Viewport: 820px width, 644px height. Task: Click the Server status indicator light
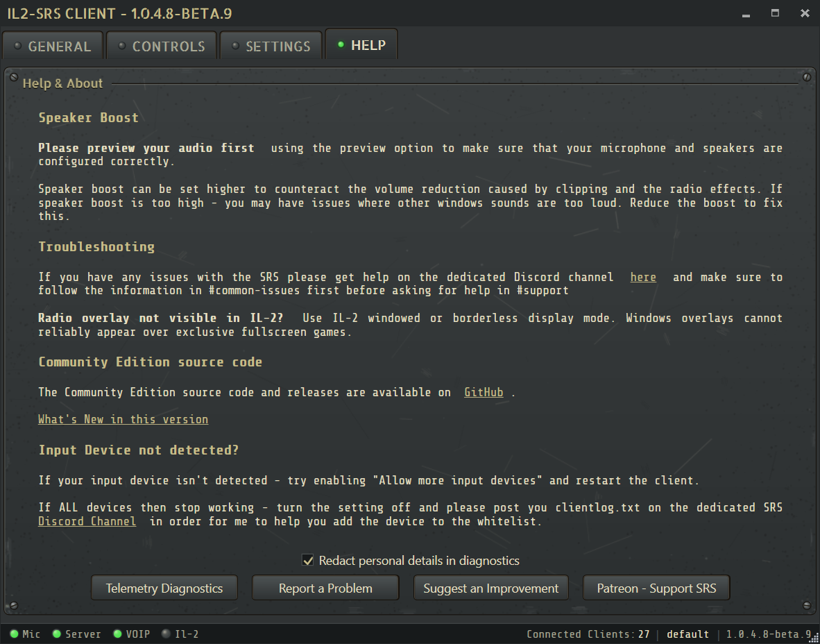tap(56, 634)
